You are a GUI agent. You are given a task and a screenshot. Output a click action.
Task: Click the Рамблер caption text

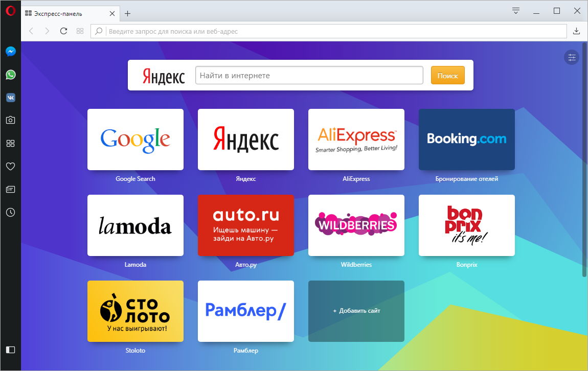(x=245, y=351)
